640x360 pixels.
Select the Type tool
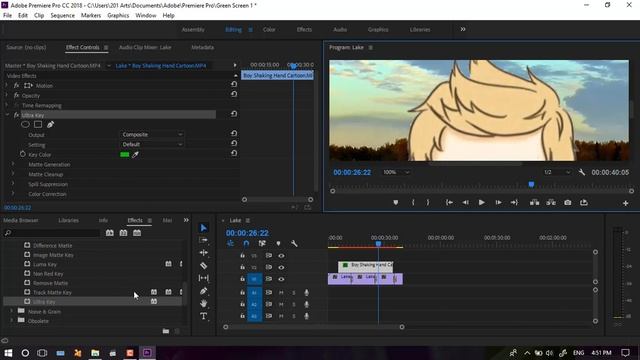[203, 316]
